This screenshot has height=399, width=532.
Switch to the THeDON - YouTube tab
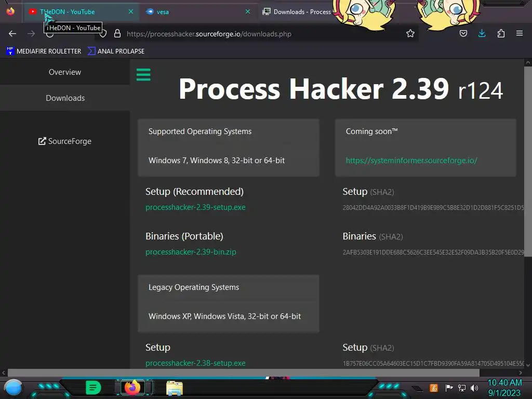point(81,12)
